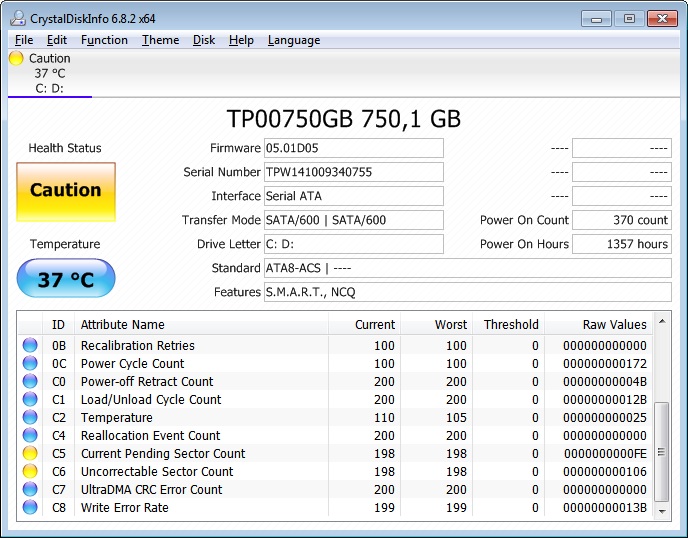Click status icon for UltraDMA CRC Error Count

coord(30,489)
